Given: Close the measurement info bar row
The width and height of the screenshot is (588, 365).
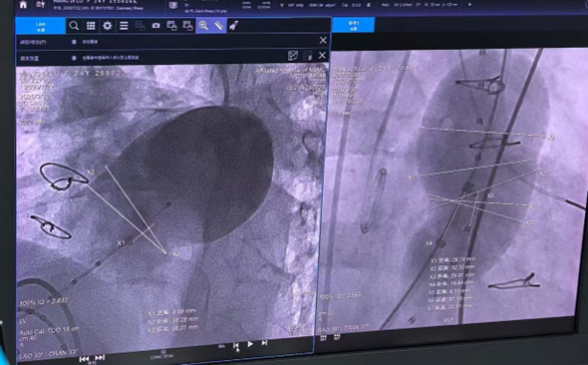Looking at the screenshot, I should click(322, 56).
